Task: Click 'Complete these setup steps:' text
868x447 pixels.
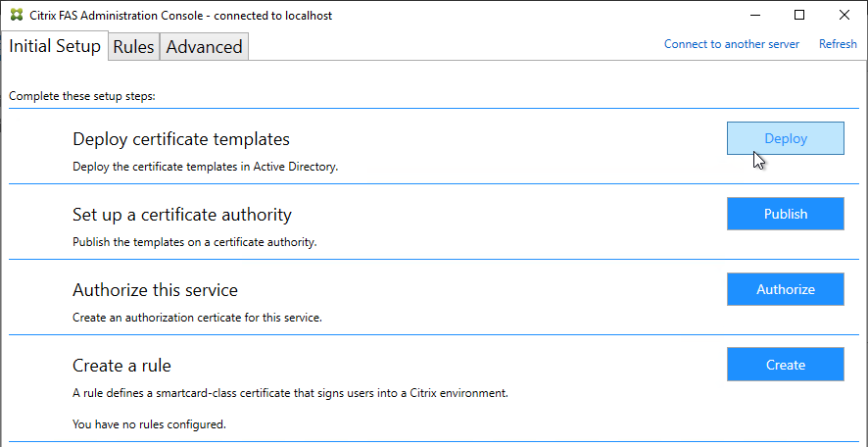Action: tap(82, 96)
